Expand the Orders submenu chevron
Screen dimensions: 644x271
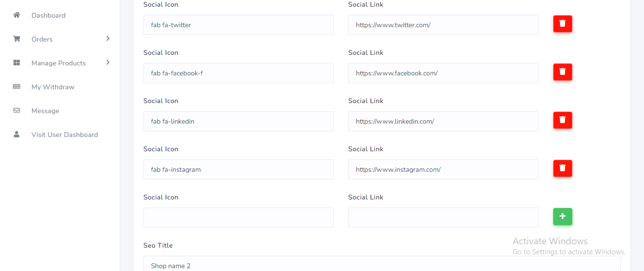click(x=108, y=39)
